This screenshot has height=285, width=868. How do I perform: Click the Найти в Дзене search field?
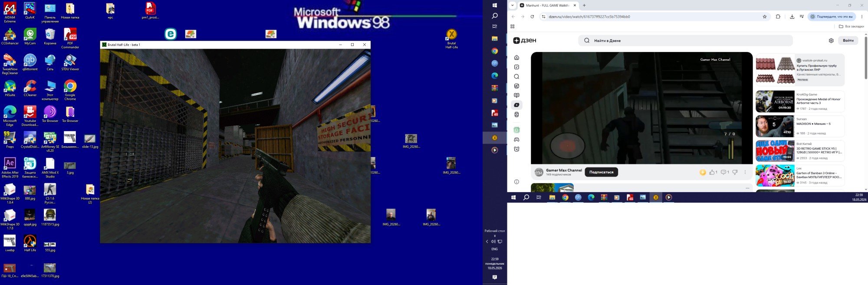click(x=685, y=40)
